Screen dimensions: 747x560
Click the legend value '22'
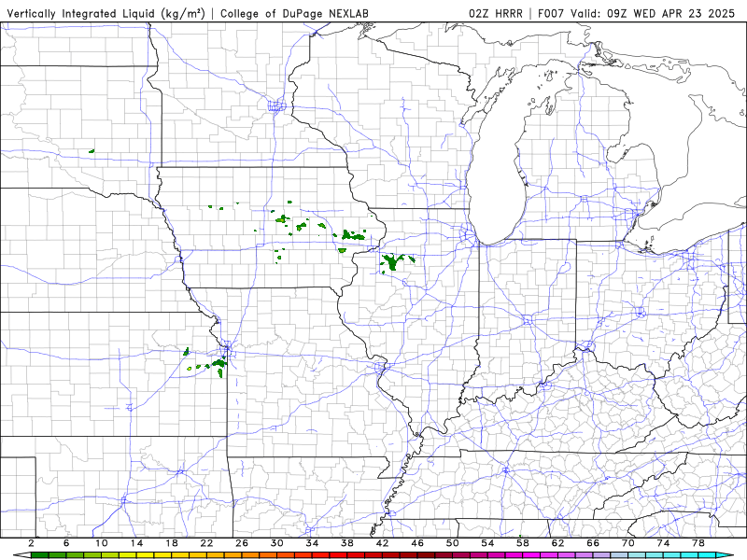point(206,543)
